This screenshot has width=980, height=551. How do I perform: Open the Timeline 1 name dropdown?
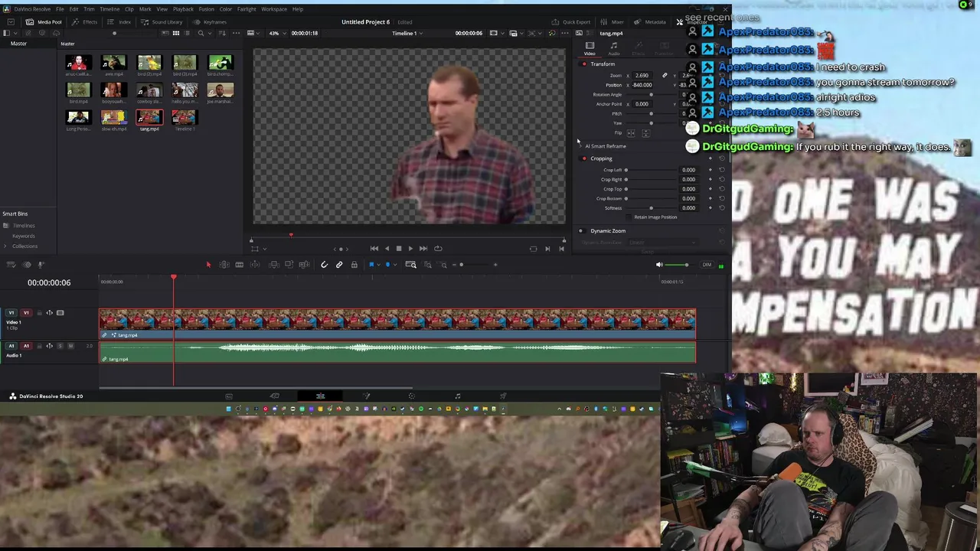coord(407,34)
